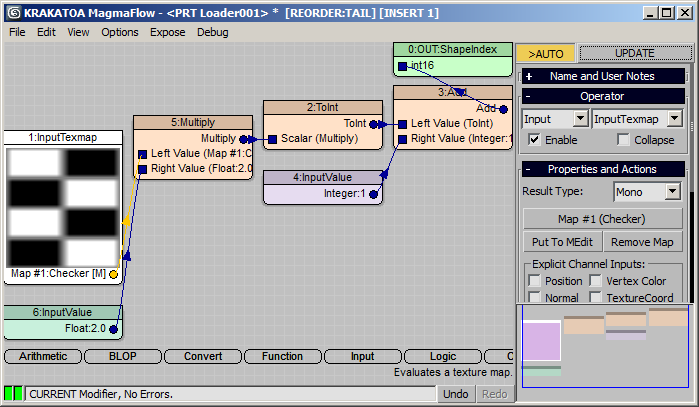
Task: Open the Result Type Mono dropdown
Action: (672, 192)
